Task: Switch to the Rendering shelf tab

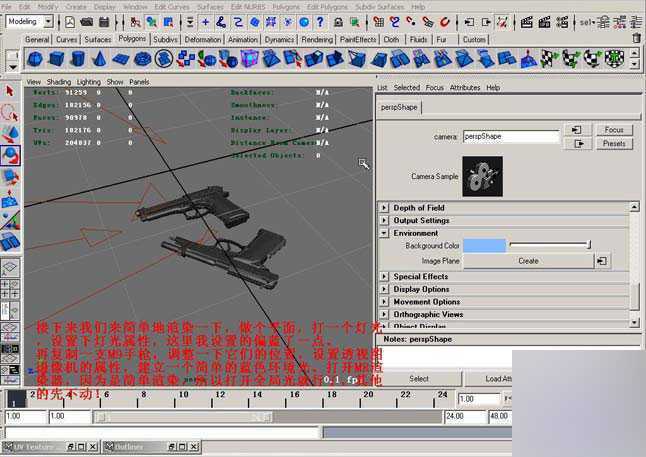Action: pos(317,40)
